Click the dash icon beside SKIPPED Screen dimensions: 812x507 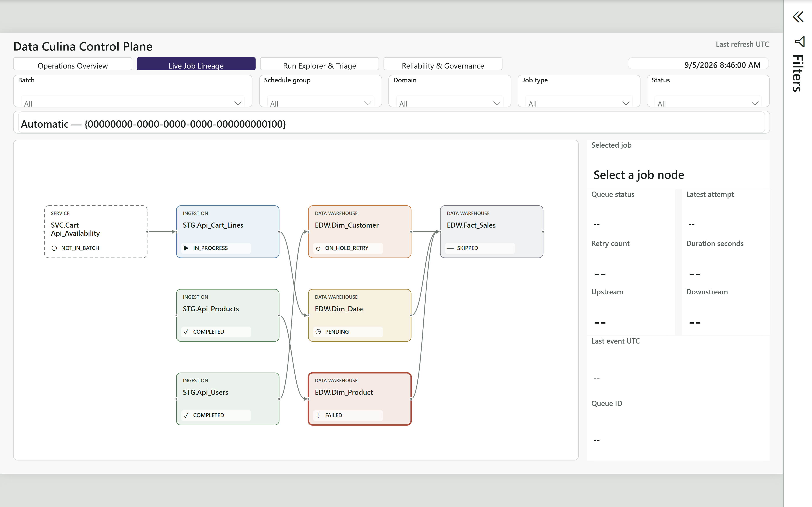click(450, 248)
